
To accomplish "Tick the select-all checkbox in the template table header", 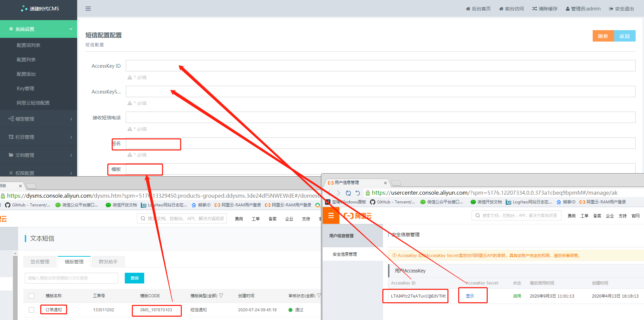I will pos(32,296).
